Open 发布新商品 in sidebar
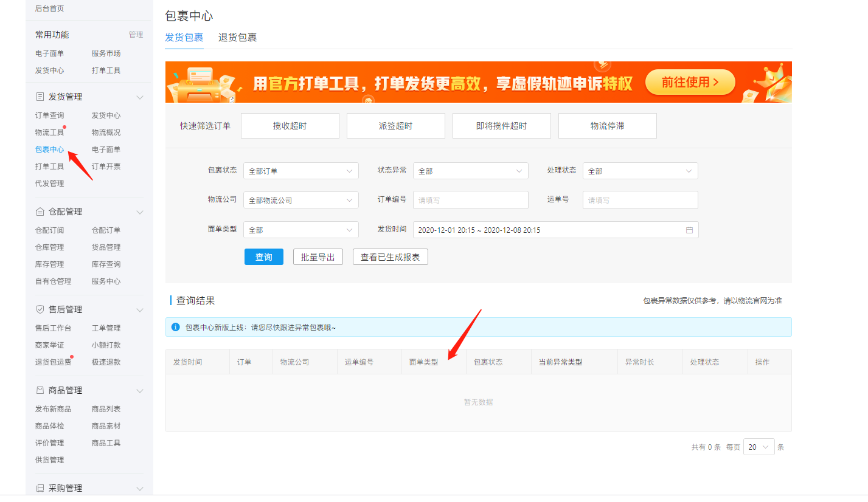This screenshot has height=502, width=868. click(x=54, y=409)
